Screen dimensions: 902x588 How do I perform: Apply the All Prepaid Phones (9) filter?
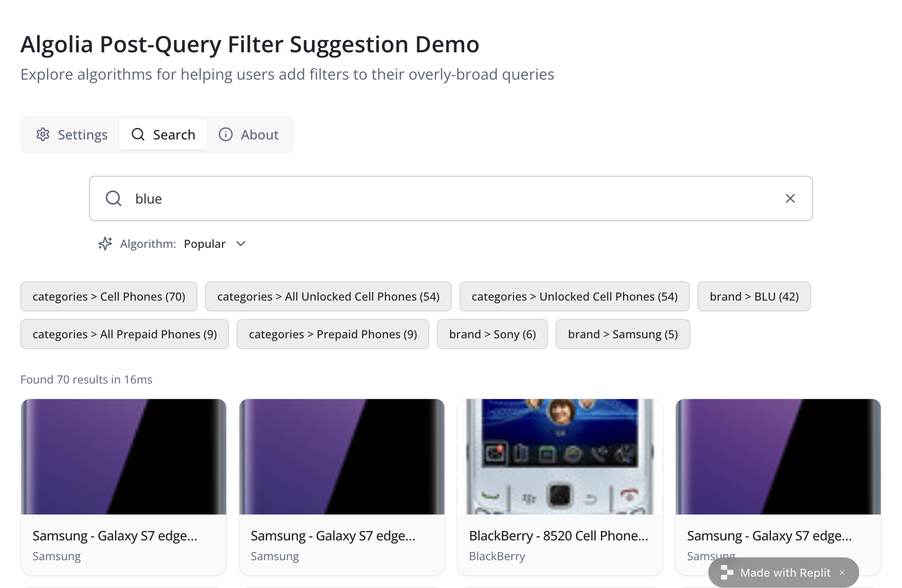124,334
